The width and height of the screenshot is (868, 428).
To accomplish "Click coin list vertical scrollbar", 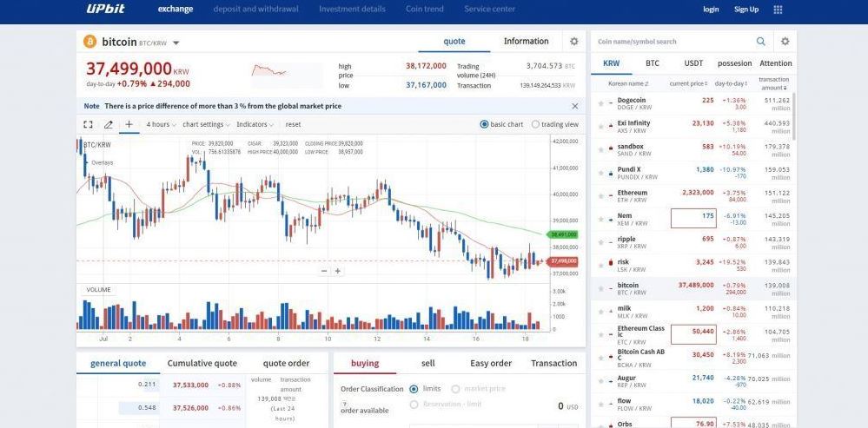I will (x=794, y=116).
